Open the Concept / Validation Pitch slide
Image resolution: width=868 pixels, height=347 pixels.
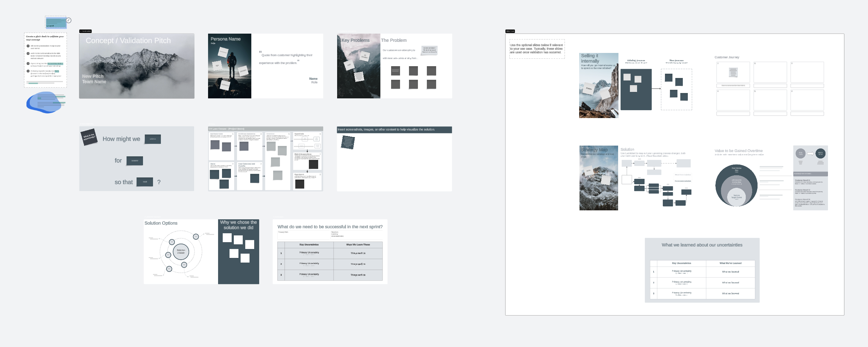pos(137,66)
